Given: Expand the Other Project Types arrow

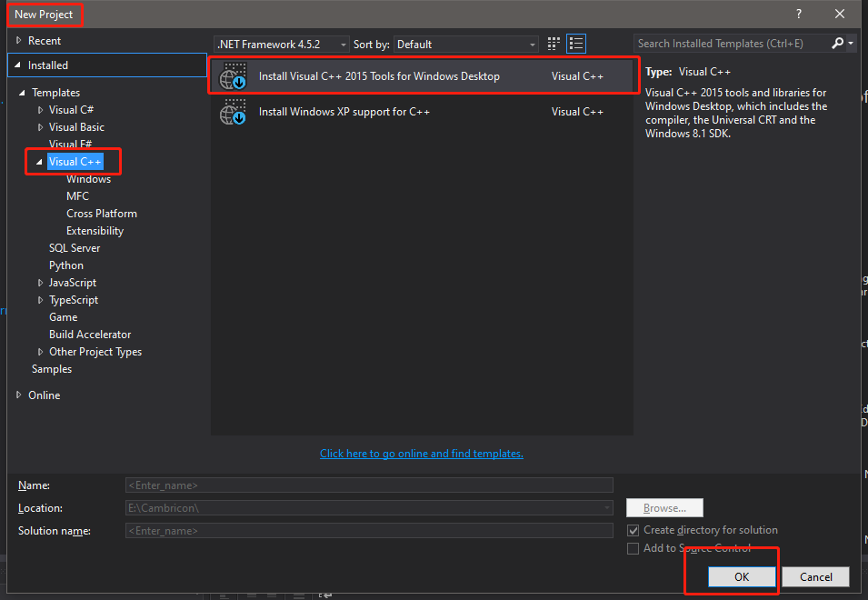Looking at the screenshot, I should pyautogui.click(x=40, y=352).
